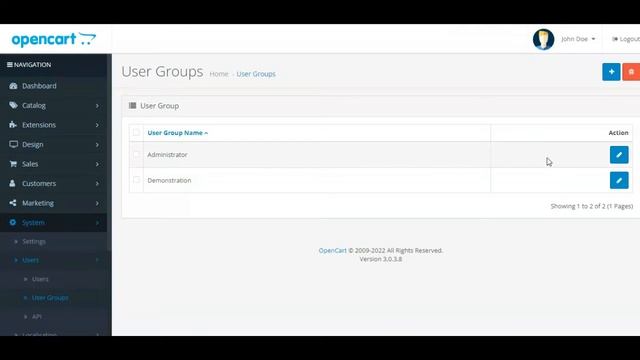Add a new user group with plus button
The width and height of the screenshot is (640, 360).
tap(611, 72)
